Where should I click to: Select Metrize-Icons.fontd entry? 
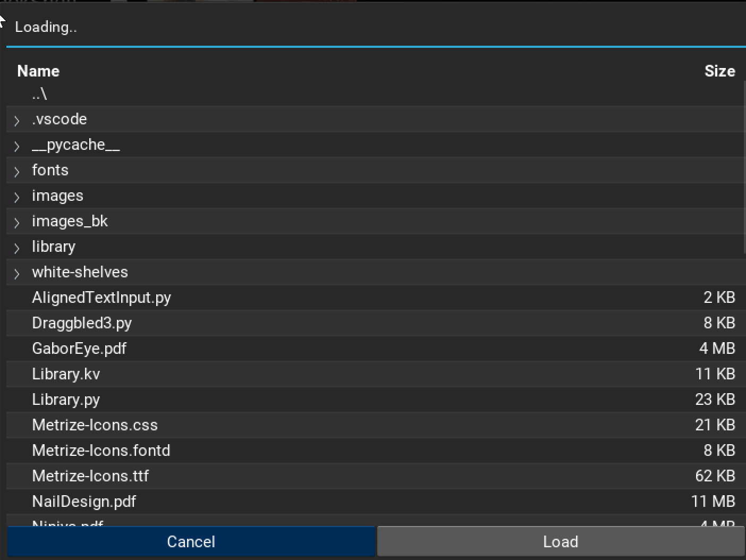coord(101,451)
